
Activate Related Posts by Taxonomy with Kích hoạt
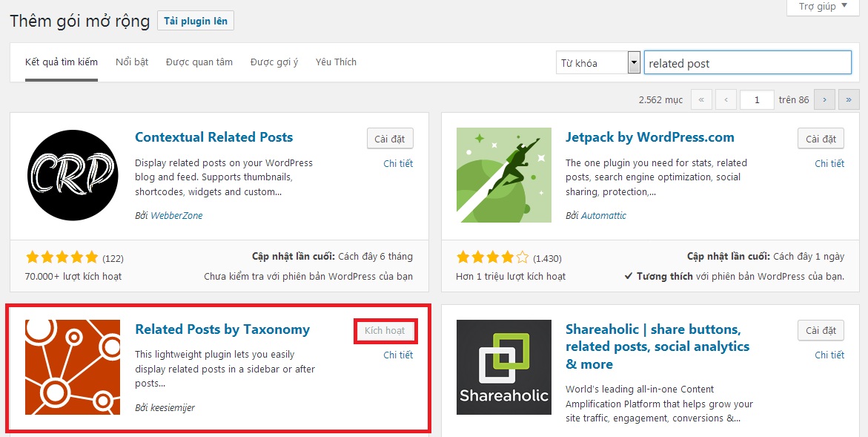tap(385, 331)
